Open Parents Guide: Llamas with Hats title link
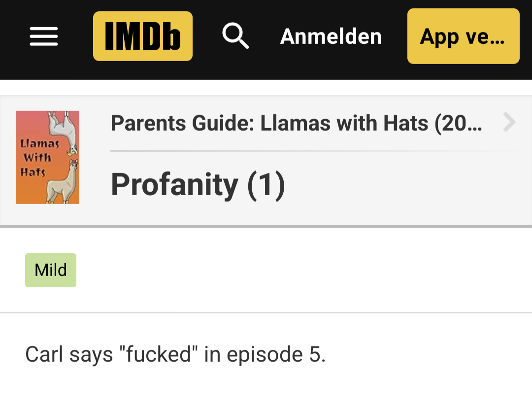Image resolution: width=532 pixels, height=413 pixels. pos(296,123)
